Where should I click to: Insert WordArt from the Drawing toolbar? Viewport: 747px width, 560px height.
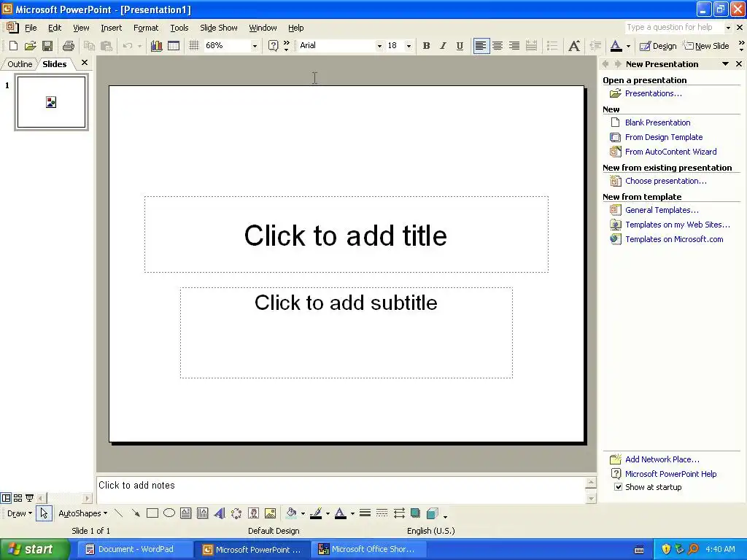point(219,513)
